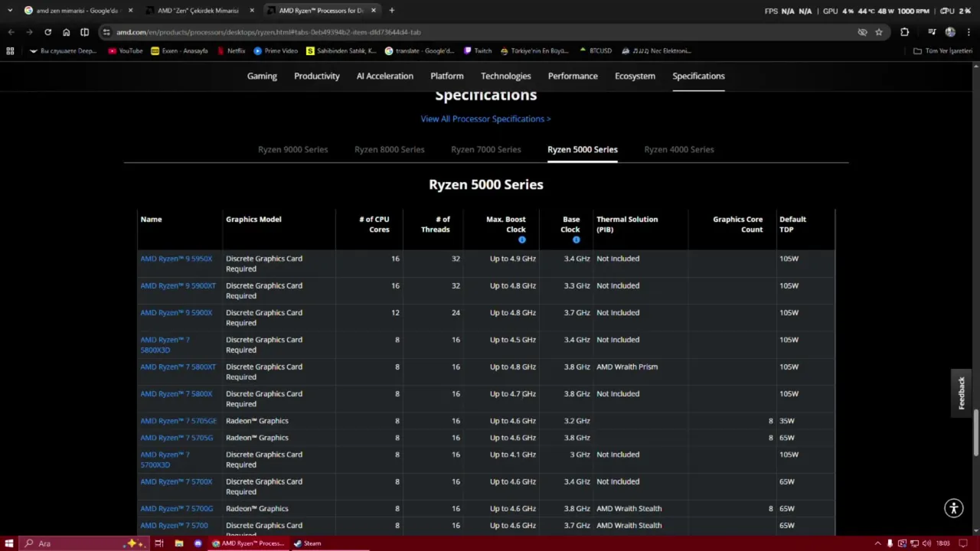Reload the page with the refresh icon
The height and width of the screenshot is (551, 980).
click(x=47, y=32)
